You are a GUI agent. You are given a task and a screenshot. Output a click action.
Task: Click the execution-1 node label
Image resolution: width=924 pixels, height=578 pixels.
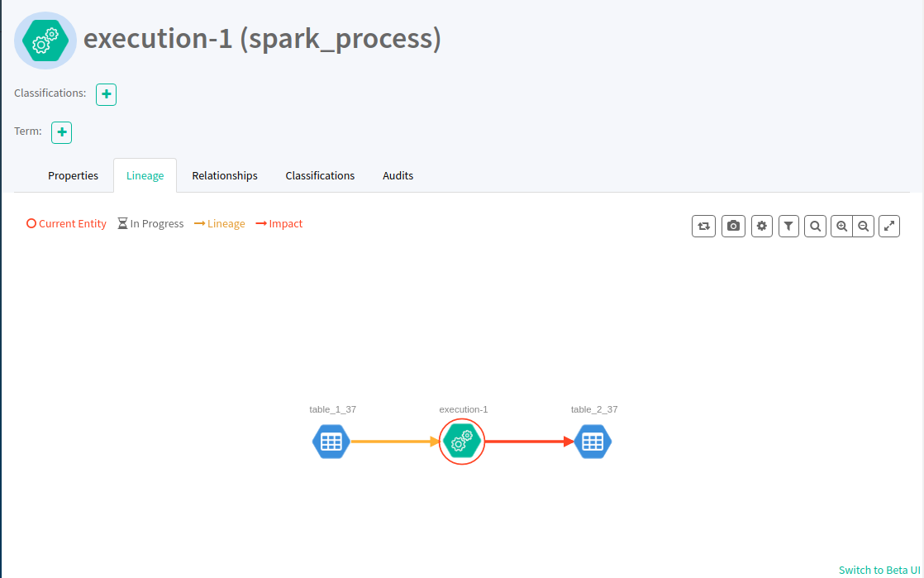[464, 409]
